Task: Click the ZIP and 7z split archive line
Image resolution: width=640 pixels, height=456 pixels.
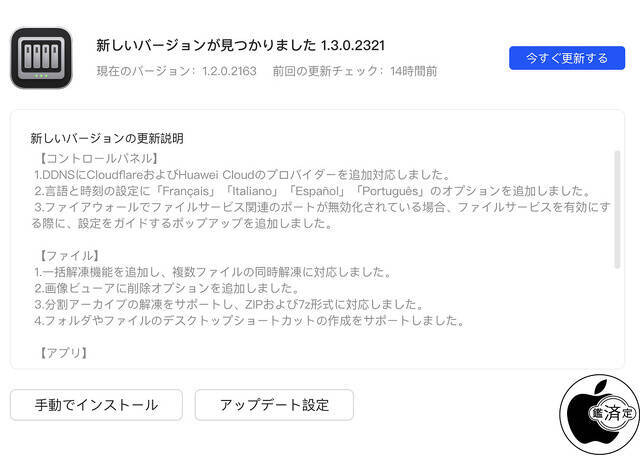Action: click(x=229, y=304)
